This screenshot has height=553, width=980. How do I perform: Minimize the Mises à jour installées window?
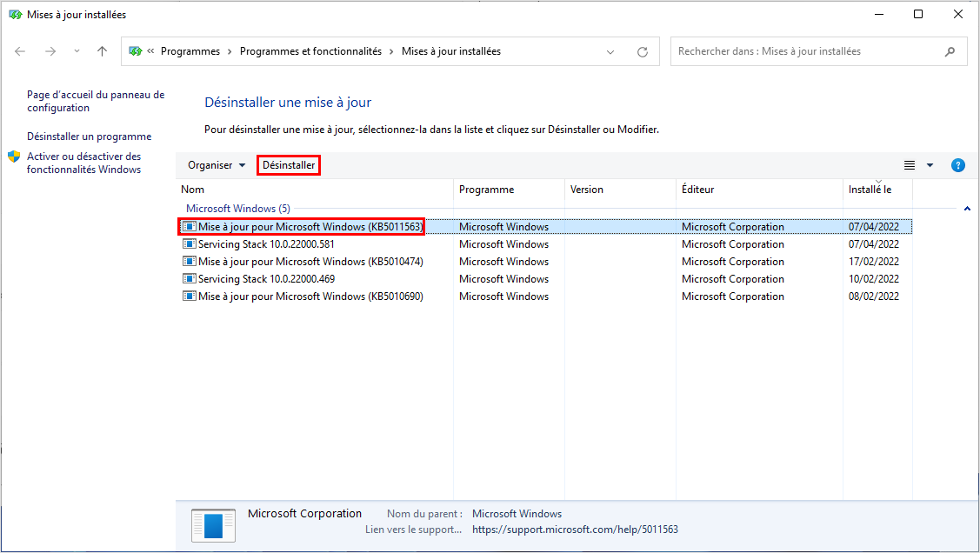[x=879, y=15]
